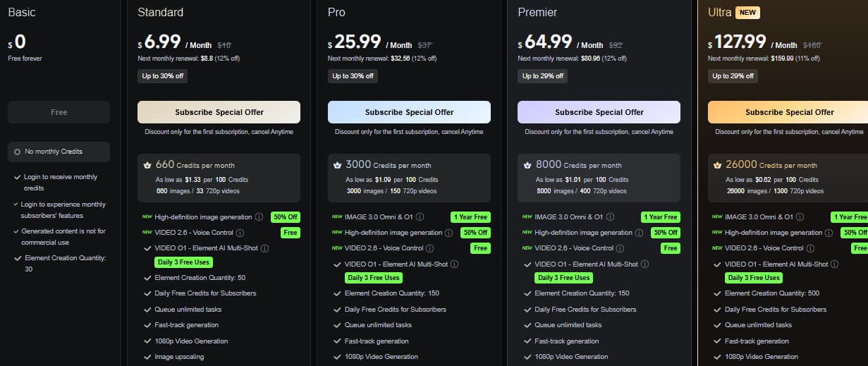This screenshot has width=868, height=366.
Task: Open info icon for Standard VIDEO 2.6 Voice Control
Action: 240,233
